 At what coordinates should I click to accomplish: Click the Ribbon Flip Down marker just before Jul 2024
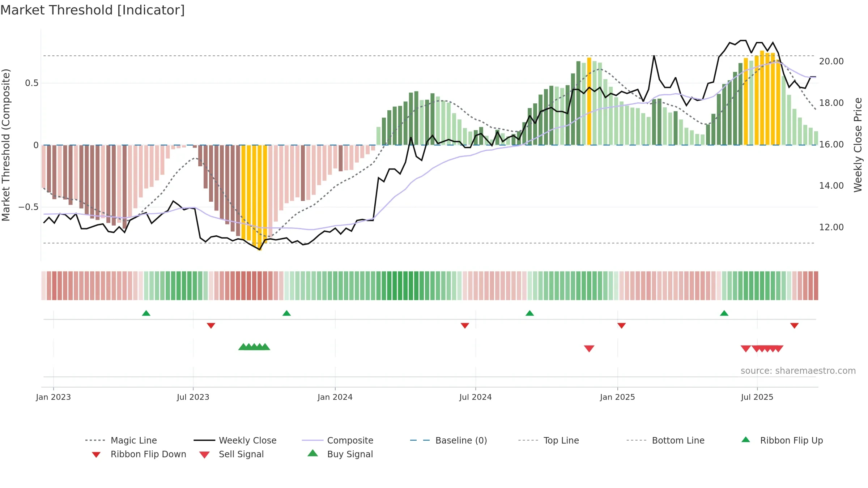click(x=465, y=326)
